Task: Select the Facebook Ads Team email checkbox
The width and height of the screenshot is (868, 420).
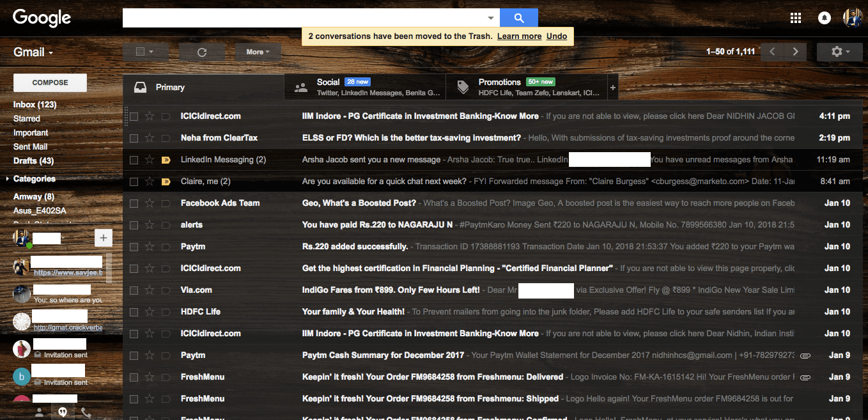Action: (x=134, y=203)
